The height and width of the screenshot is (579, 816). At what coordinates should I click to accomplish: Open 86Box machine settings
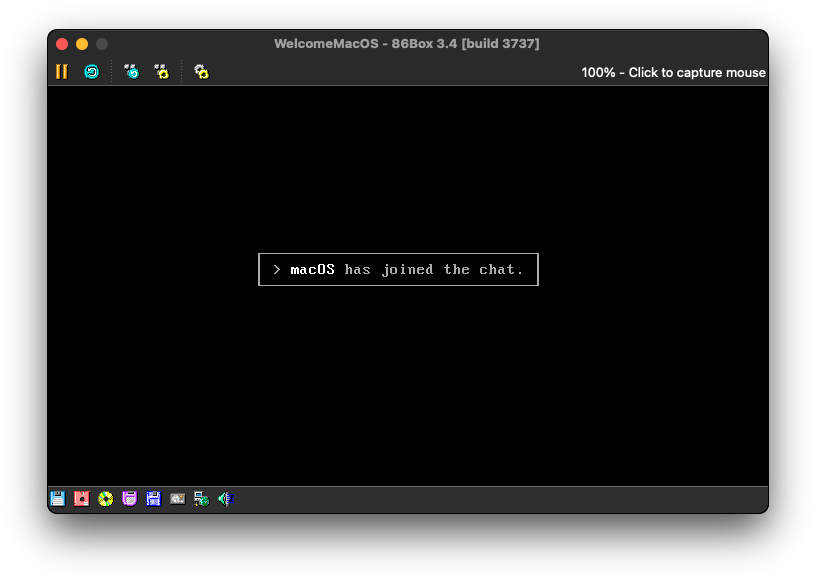click(x=201, y=72)
